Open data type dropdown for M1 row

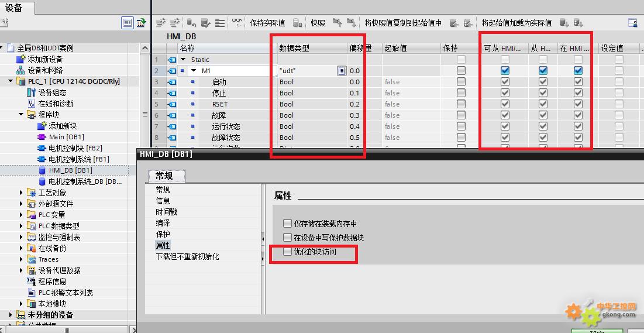(342, 71)
